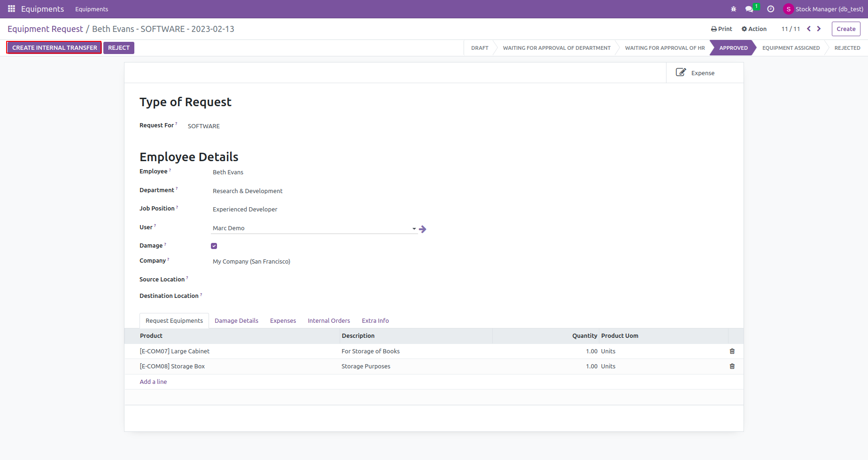Toggle the Damage checkbox

[x=214, y=246]
